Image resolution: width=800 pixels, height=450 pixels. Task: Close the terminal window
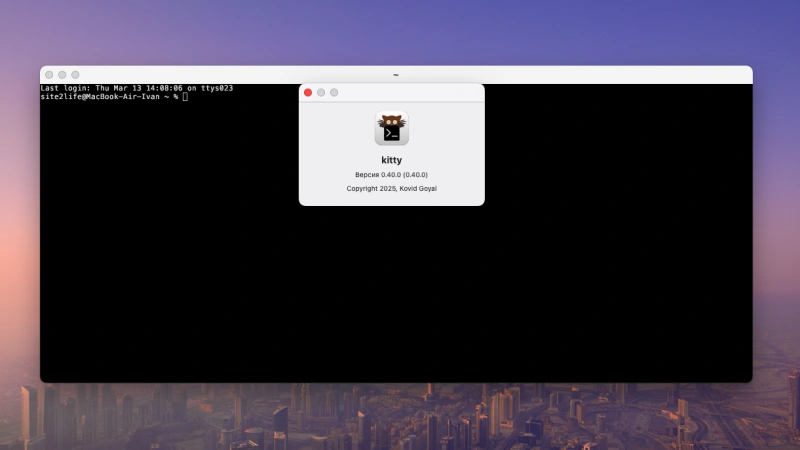[48, 75]
